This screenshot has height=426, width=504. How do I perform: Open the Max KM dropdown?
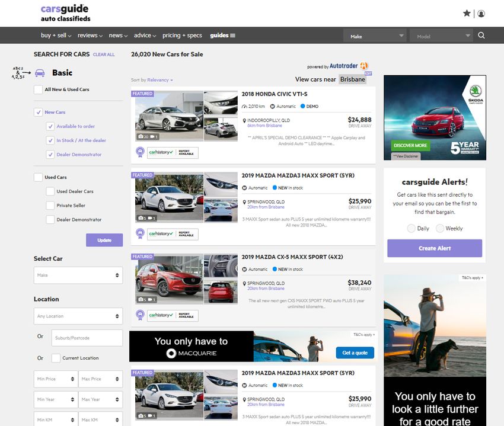click(x=101, y=419)
